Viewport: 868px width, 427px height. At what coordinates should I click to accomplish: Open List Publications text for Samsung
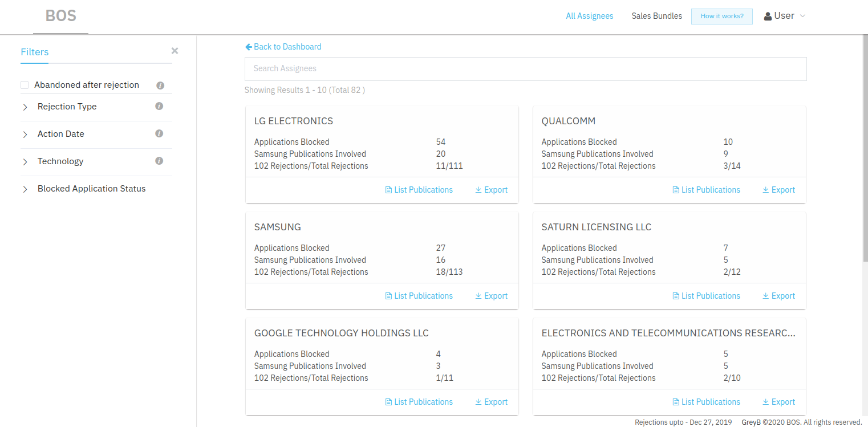click(423, 296)
